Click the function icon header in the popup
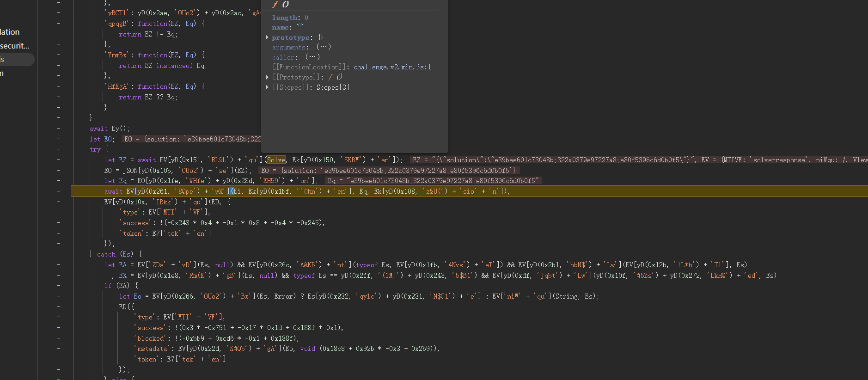This screenshot has width=868, height=380. point(281,5)
